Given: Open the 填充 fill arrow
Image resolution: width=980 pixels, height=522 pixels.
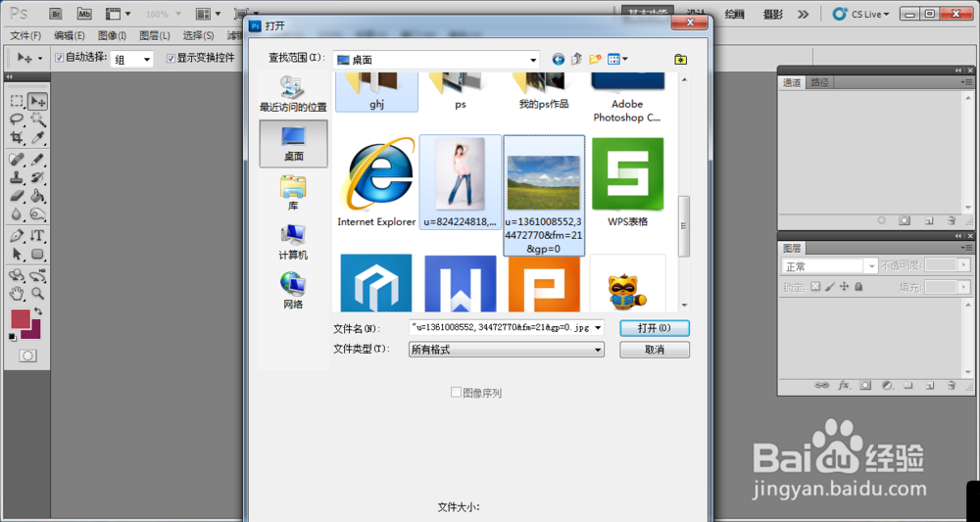Looking at the screenshot, I should pyautogui.click(x=964, y=287).
